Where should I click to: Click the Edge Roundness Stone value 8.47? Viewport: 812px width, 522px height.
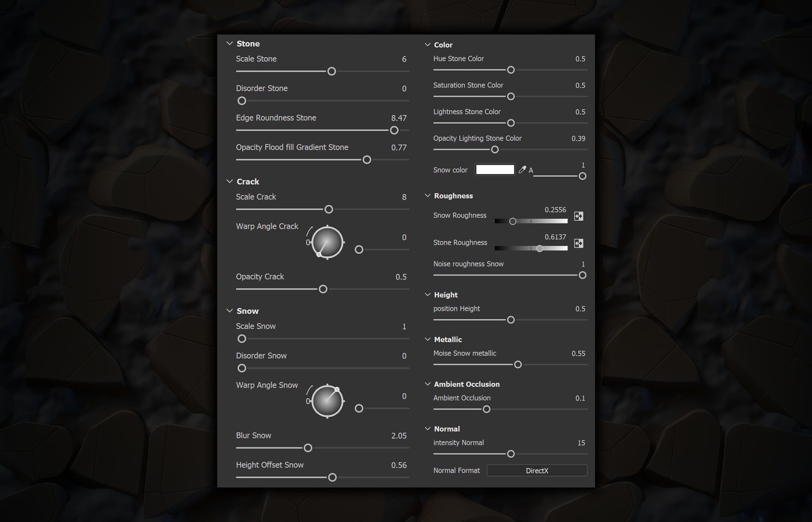[399, 118]
